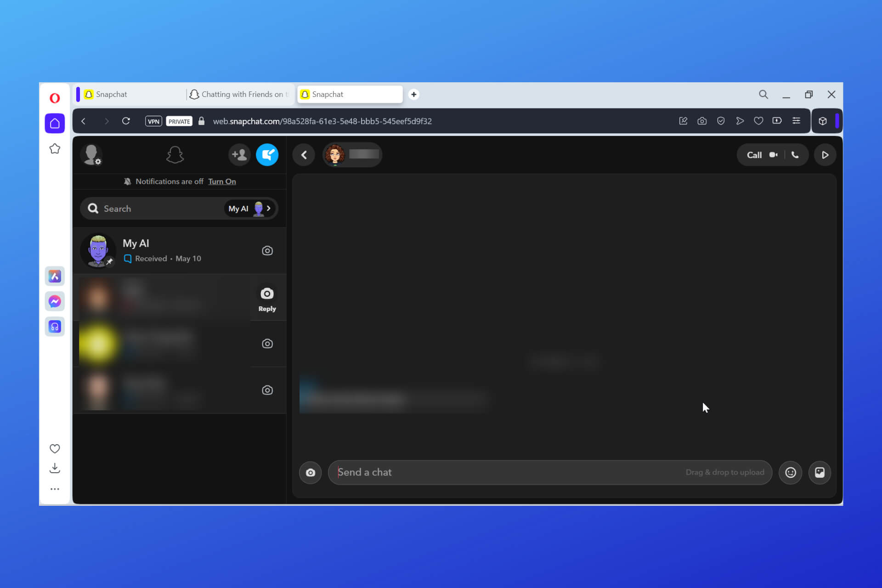Click the play button in chat header
The image size is (882, 588).
click(x=825, y=154)
